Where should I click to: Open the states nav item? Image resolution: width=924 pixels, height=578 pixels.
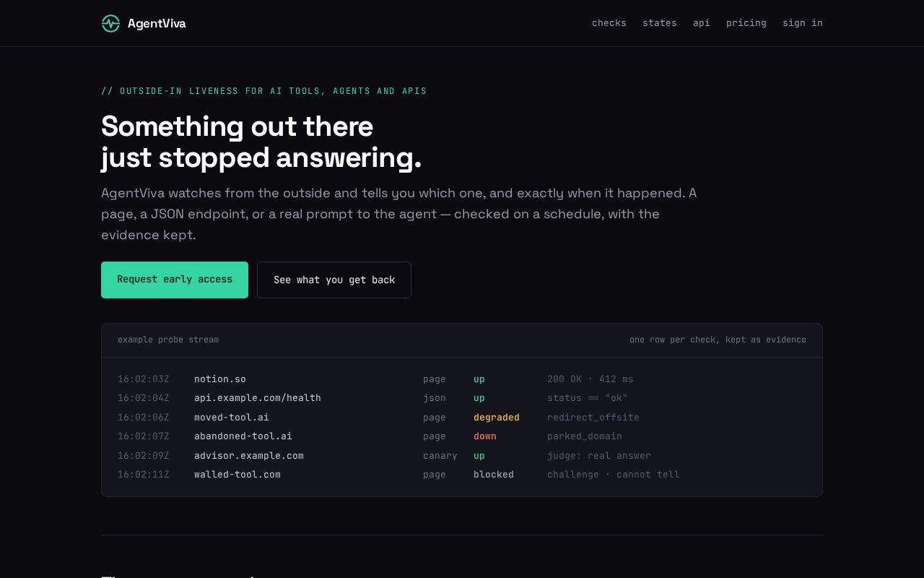[660, 23]
